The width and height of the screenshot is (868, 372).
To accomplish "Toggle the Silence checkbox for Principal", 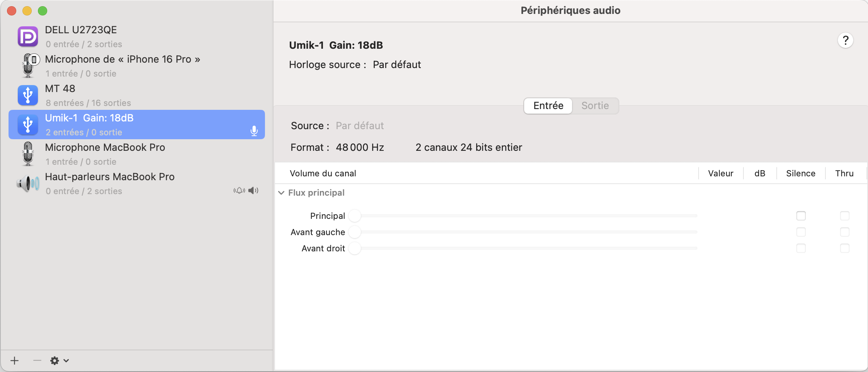I will (801, 216).
